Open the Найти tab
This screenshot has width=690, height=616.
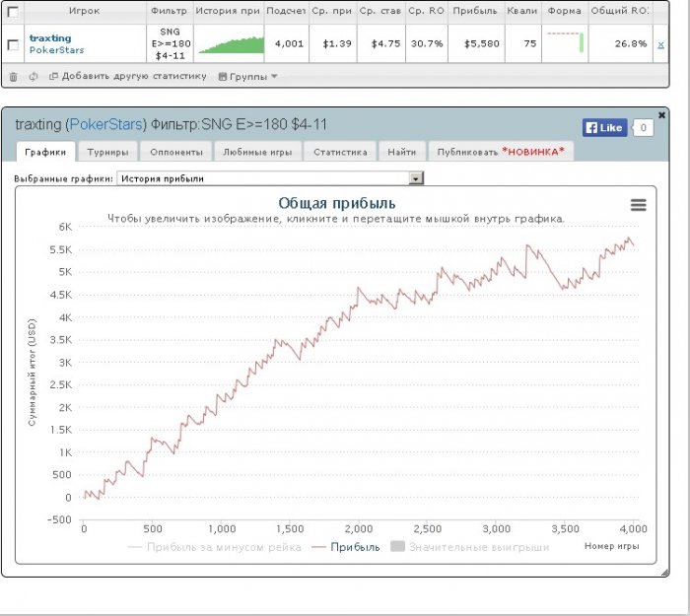[x=402, y=152]
